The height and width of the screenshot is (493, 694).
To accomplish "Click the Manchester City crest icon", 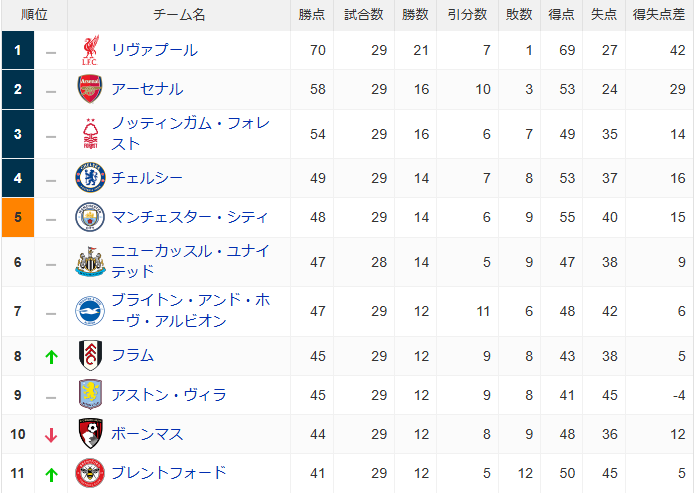I will pyautogui.click(x=90, y=217).
